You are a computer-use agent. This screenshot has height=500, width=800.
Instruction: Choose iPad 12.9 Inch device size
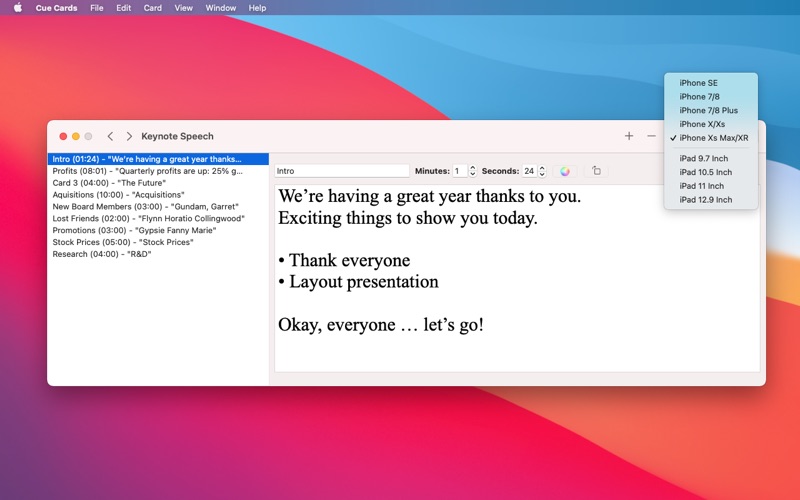point(711,199)
